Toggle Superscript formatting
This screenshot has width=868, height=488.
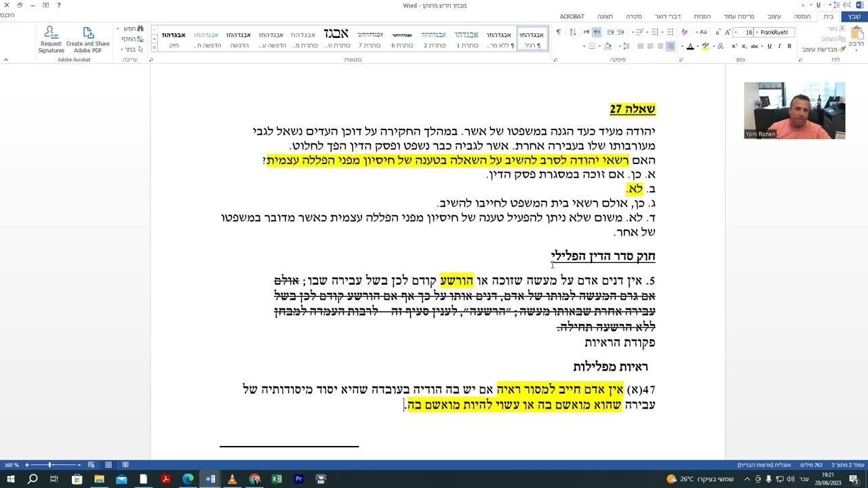point(734,46)
